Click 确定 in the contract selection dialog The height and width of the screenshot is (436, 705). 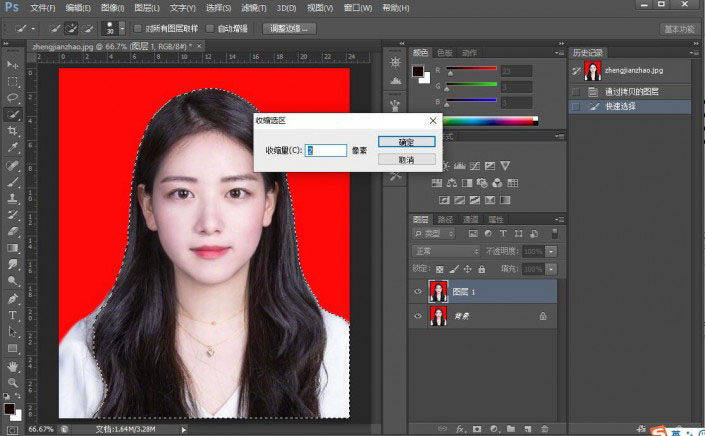pos(407,141)
